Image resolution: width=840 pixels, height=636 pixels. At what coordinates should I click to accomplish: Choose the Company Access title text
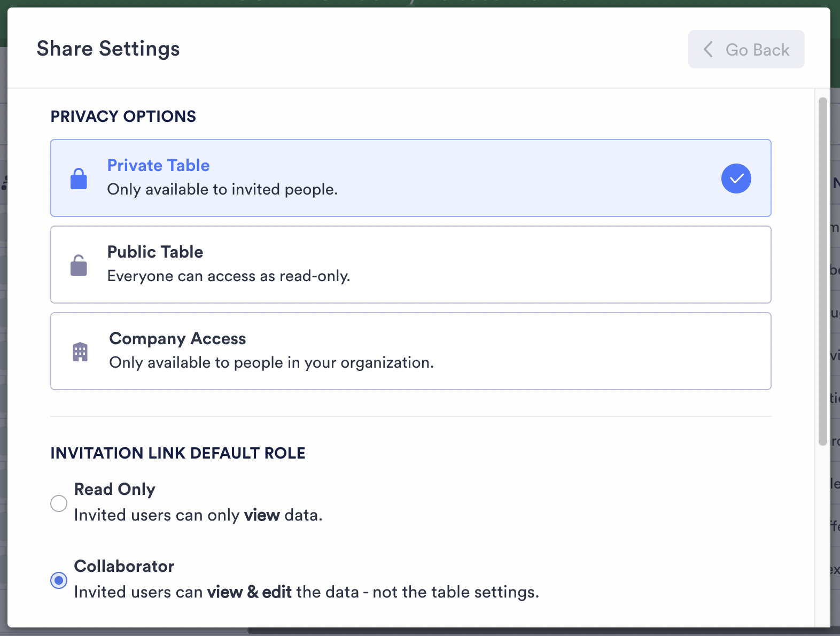tap(177, 339)
